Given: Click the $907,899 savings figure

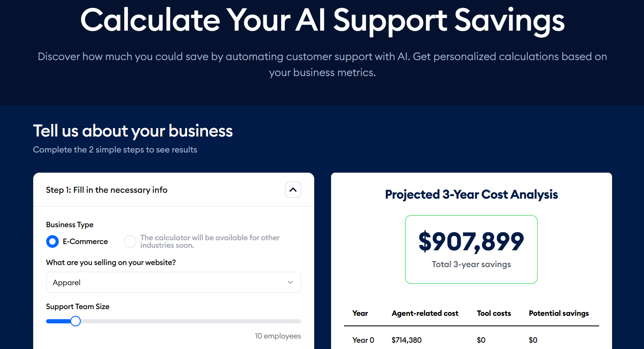Looking at the screenshot, I should point(471,241).
